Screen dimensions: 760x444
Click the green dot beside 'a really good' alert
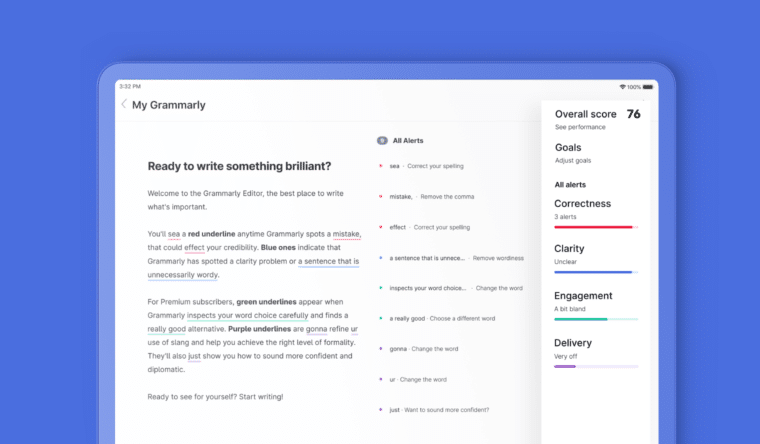381,318
